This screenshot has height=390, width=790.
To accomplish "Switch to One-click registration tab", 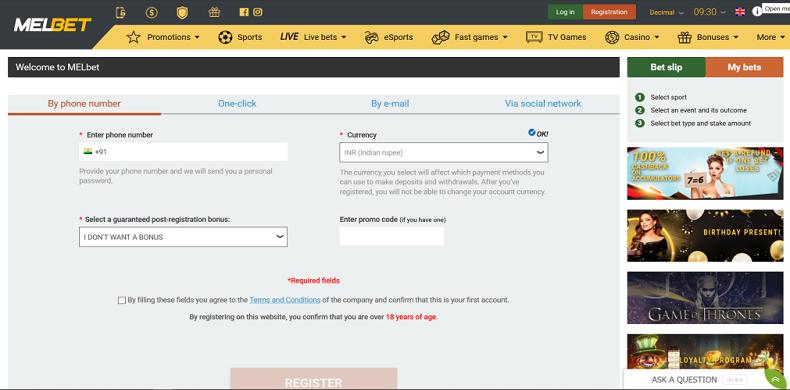I will (x=237, y=104).
